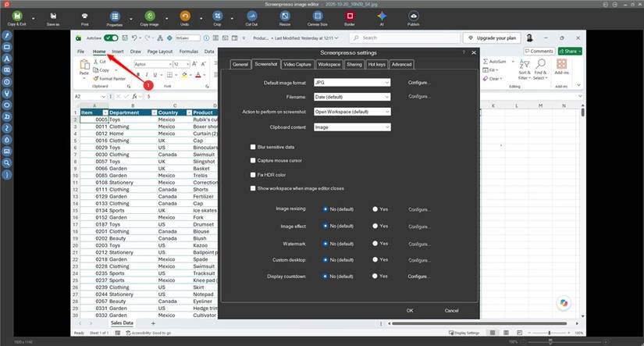The image size is (644, 346).
Task: Open the Clipboard content dropdown
Action: pos(352,127)
